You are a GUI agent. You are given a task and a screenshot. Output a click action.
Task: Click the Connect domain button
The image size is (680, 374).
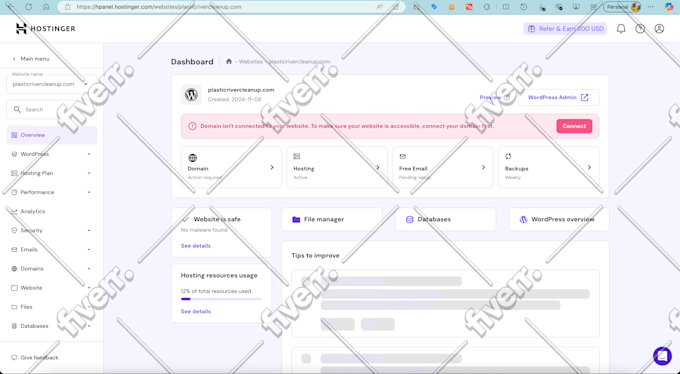pos(574,126)
